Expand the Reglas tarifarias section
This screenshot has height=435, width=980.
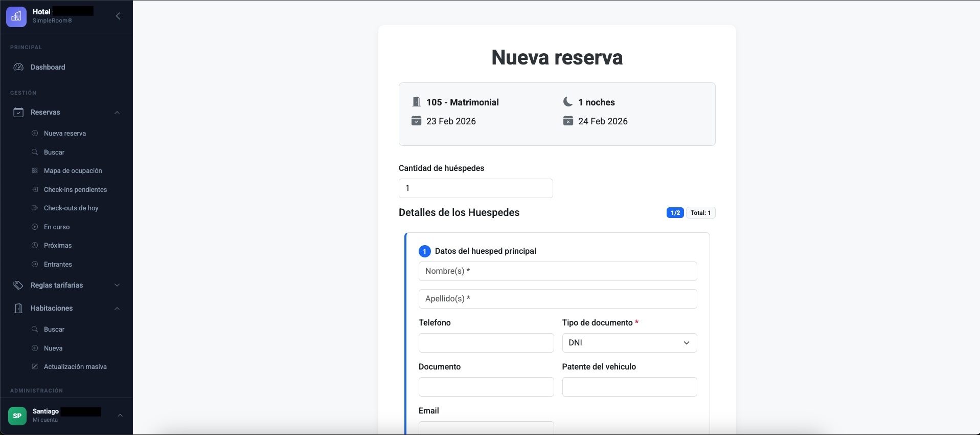click(117, 285)
